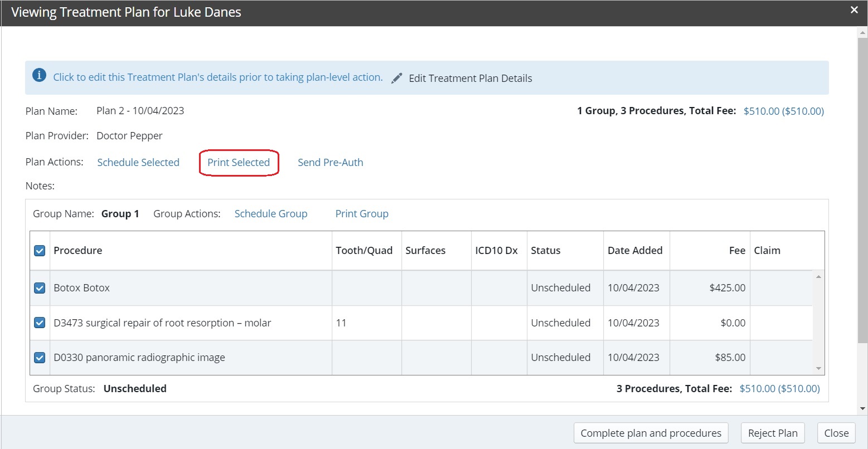868x449 pixels.
Task: Click the blue info icon
Action: 39,76
